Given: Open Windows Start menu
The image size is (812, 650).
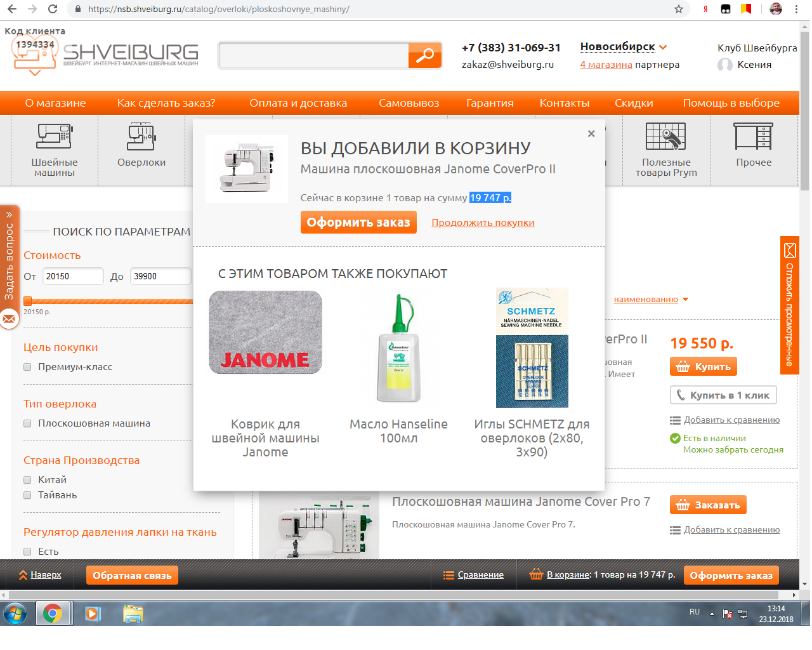Looking at the screenshot, I should coord(15,614).
